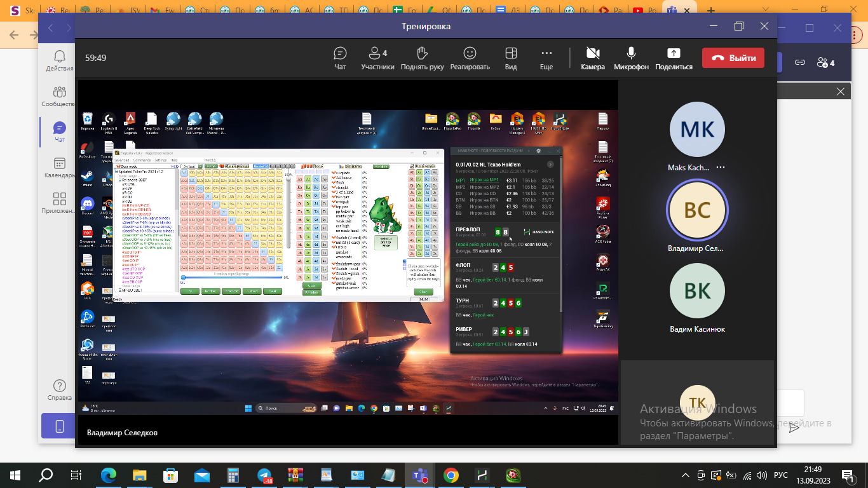
Task: Select Maks Kach participant avatar
Action: click(697, 130)
